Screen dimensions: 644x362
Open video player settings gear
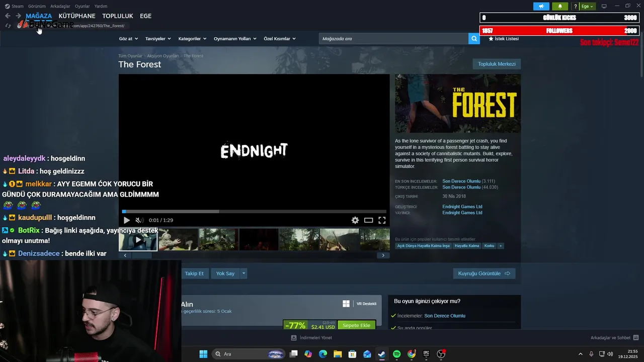pos(355,220)
